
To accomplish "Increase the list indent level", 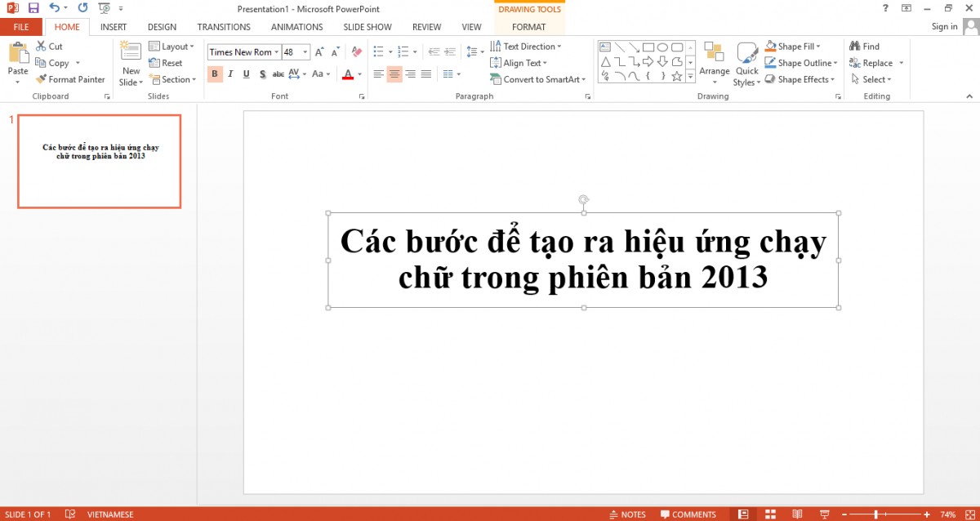I will [x=450, y=52].
